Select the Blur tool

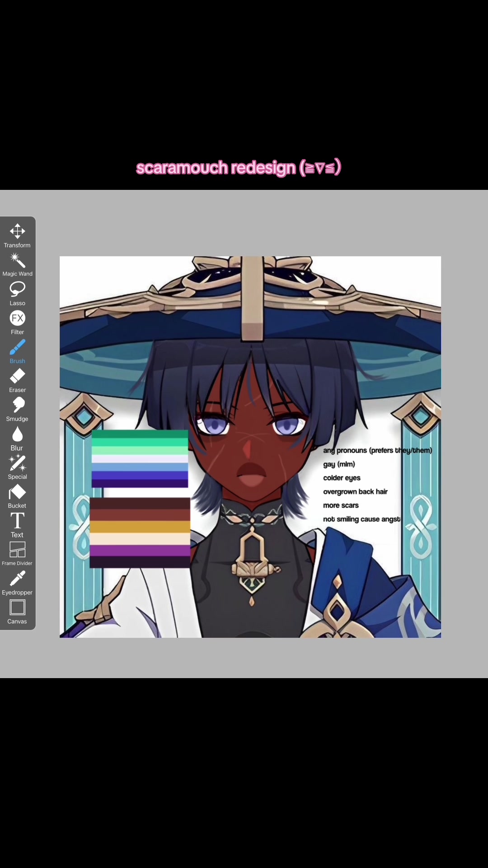point(17,439)
